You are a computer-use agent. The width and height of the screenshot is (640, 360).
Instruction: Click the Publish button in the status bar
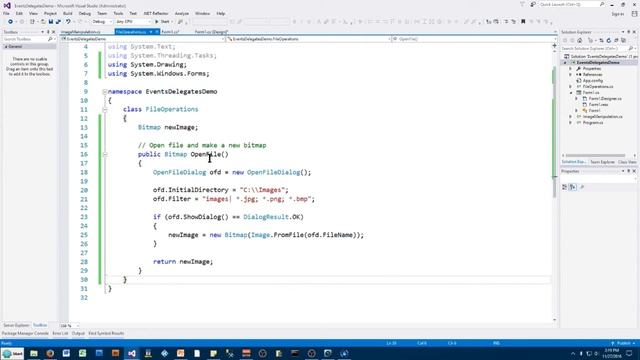click(622, 343)
